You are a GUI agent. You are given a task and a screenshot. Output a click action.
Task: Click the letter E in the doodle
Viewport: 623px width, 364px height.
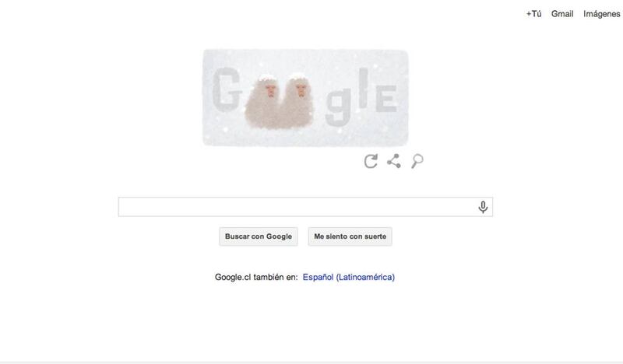[x=386, y=99]
